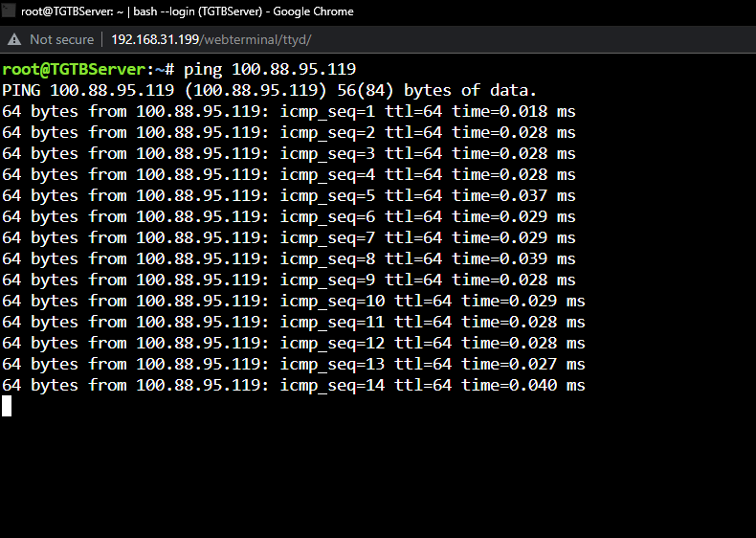This screenshot has height=538, width=756.
Task: Click the window favicon in the title bar
Action: click(x=9, y=10)
